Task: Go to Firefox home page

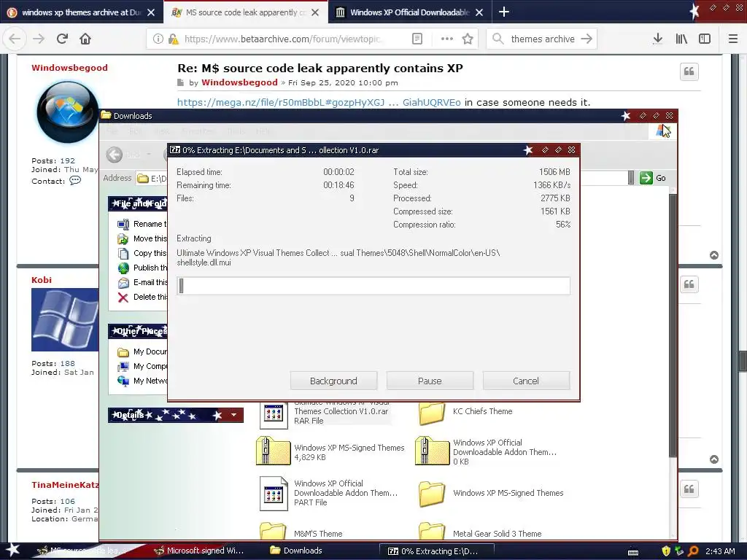Action: pyautogui.click(x=85, y=39)
